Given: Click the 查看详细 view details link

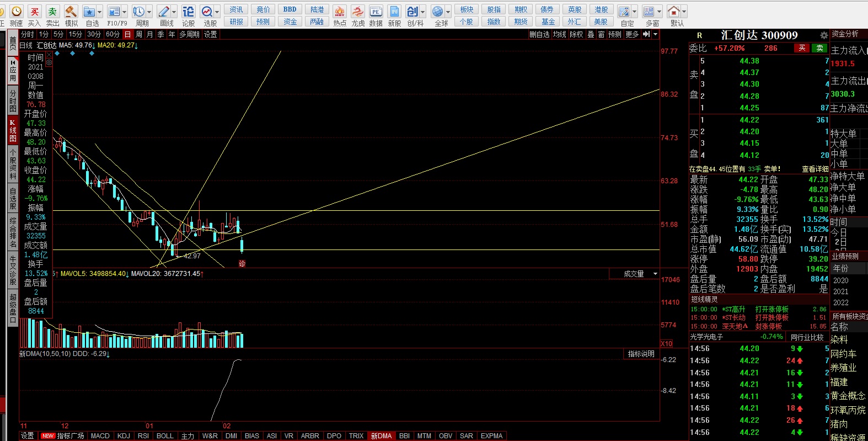Looking at the screenshot, I should [x=815, y=169].
